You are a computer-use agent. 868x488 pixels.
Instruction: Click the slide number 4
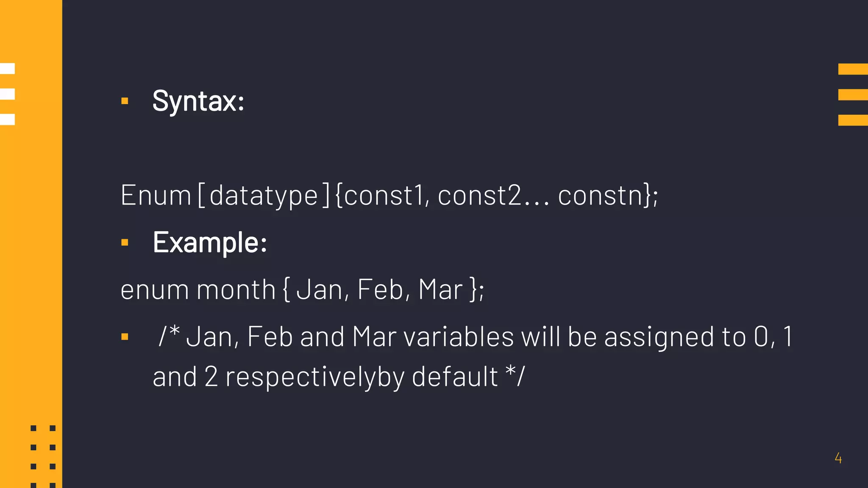coord(838,458)
